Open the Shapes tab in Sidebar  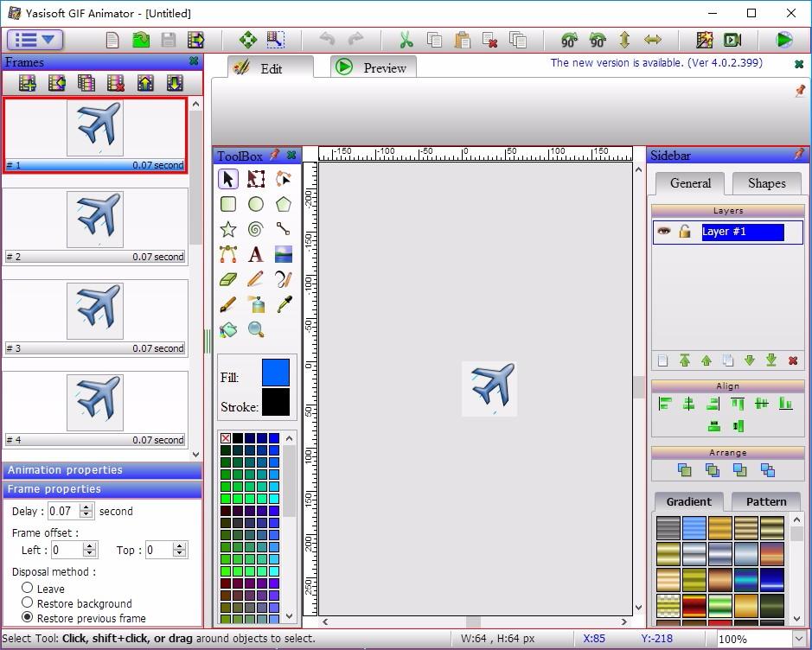coord(766,183)
